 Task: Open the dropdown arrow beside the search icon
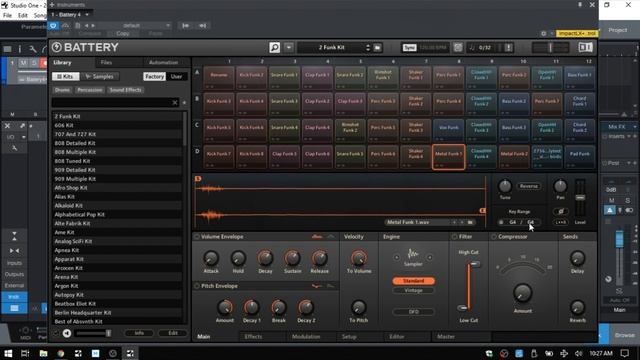[289, 48]
